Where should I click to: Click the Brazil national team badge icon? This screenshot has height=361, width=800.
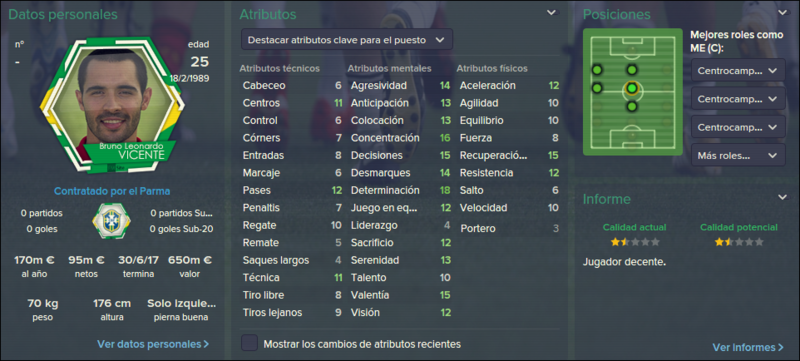[112, 220]
